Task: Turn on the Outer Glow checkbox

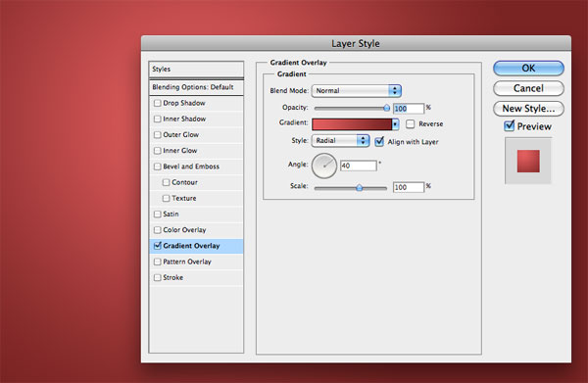Action: (158, 134)
